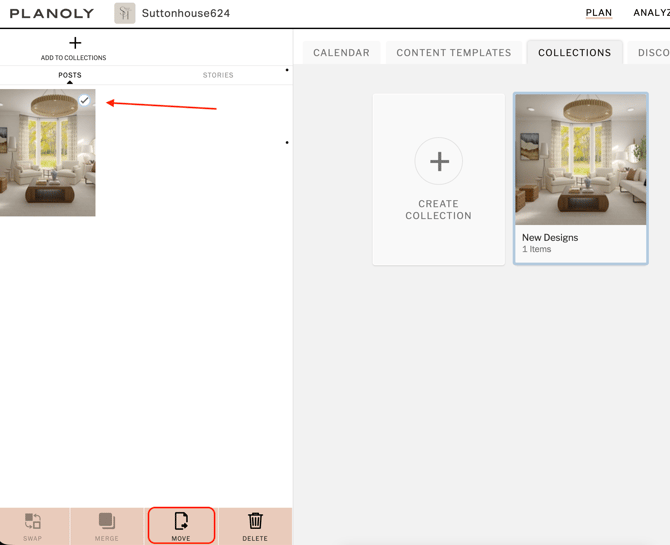Click the New Designs collection title
The height and width of the screenshot is (545, 670).
(x=550, y=238)
